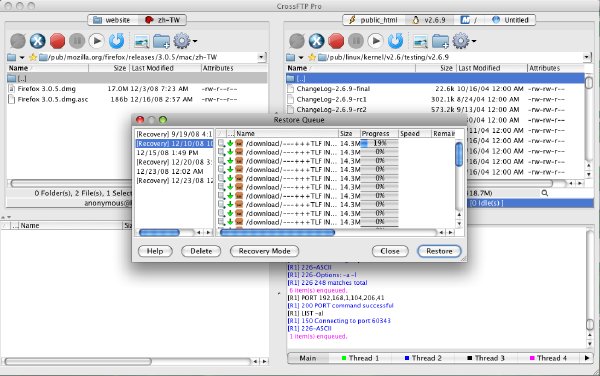Select the Thread 2 log tab
Screen dimensions: 600x376
pyautogui.click(x=423, y=358)
